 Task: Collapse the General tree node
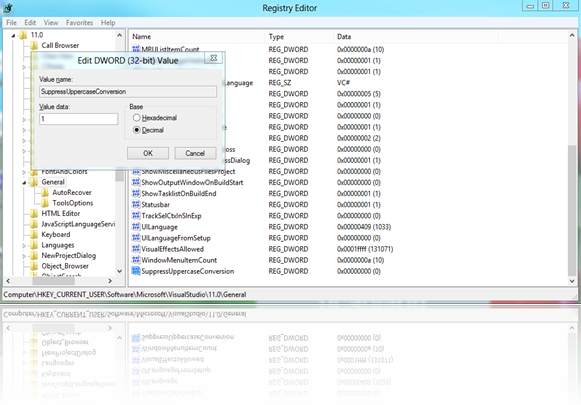click(x=24, y=182)
